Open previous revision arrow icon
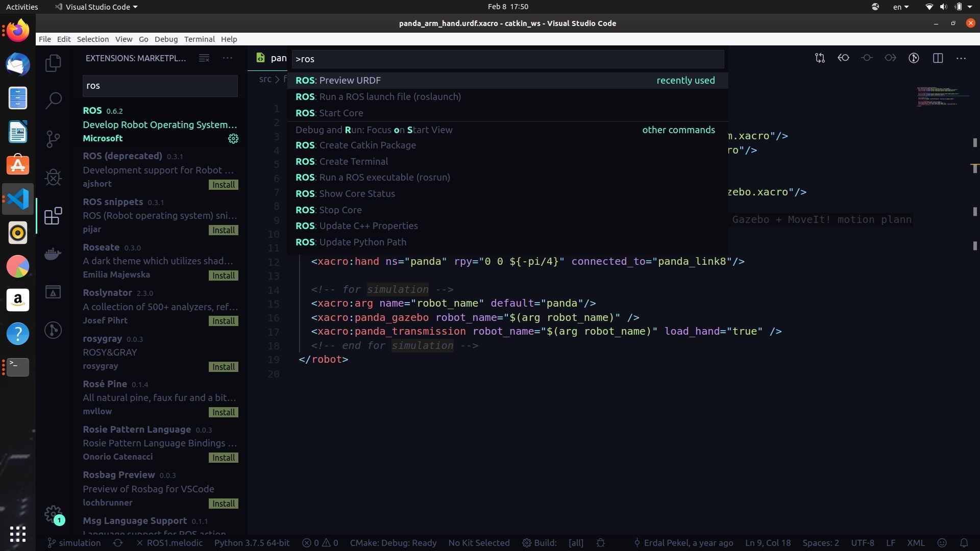This screenshot has width=980, height=551. [x=843, y=58]
